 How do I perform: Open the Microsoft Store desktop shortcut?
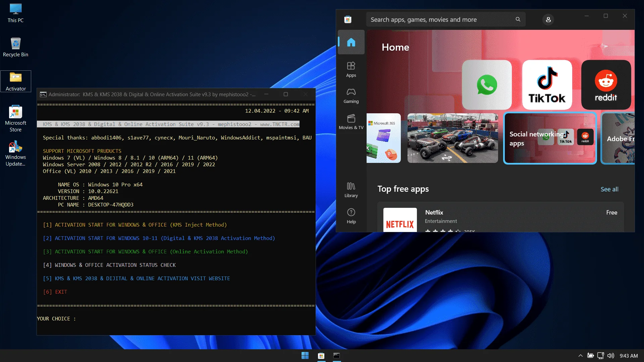pyautogui.click(x=15, y=119)
